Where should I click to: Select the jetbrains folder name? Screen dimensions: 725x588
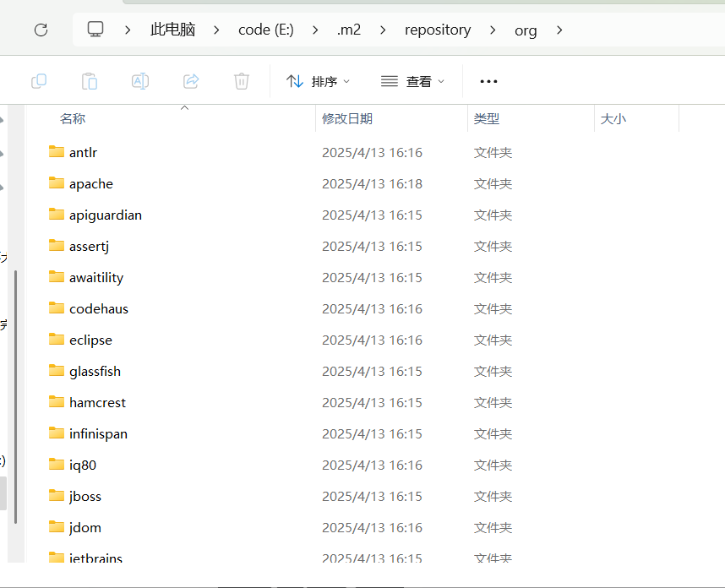[95, 558]
